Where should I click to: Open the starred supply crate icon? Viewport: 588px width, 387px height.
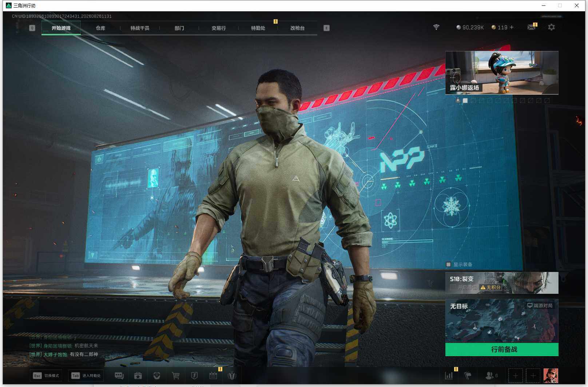tap(138, 376)
